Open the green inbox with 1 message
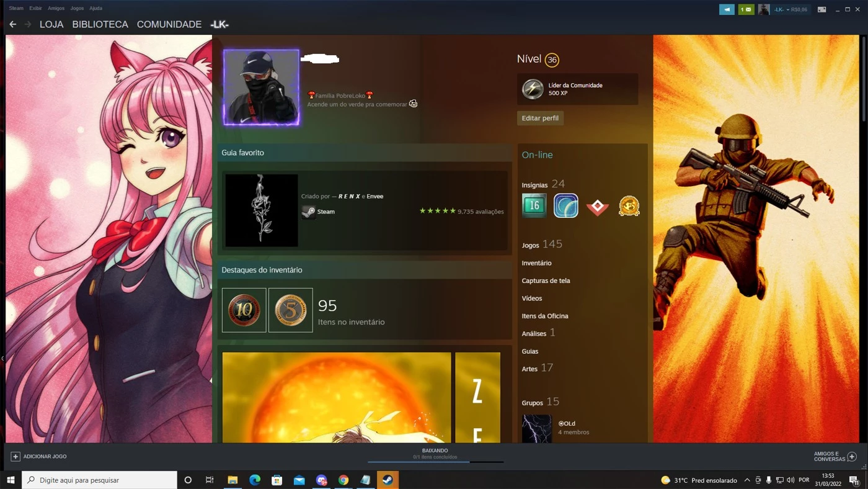The width and height of the screenshot is (868, 489). [x=746, y=9]
